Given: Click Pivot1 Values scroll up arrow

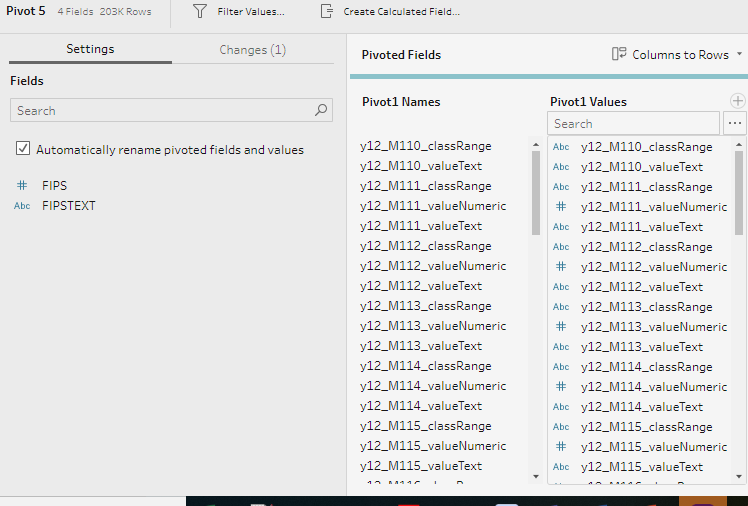Looking at the screenshot, I should pos(738,145).
